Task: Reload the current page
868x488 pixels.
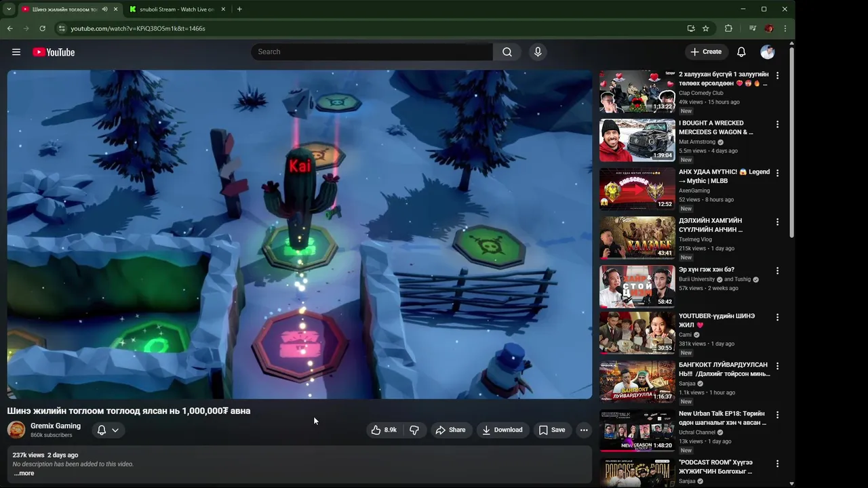Action: coord(42,28)
